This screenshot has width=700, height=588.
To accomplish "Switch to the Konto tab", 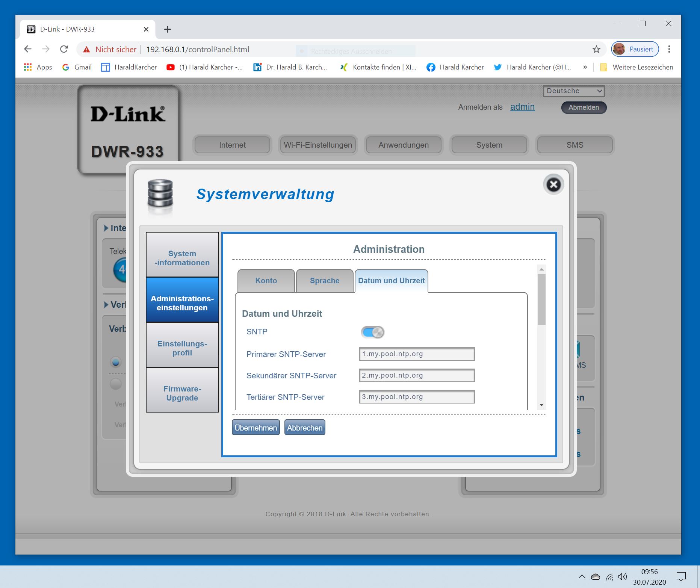I will (x=266, y=281).
